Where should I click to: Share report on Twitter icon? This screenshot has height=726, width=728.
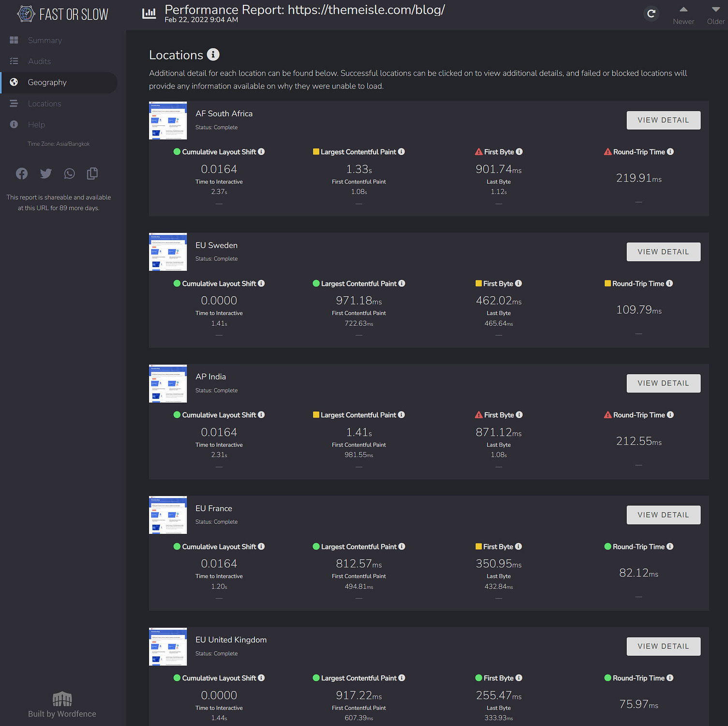46,173
